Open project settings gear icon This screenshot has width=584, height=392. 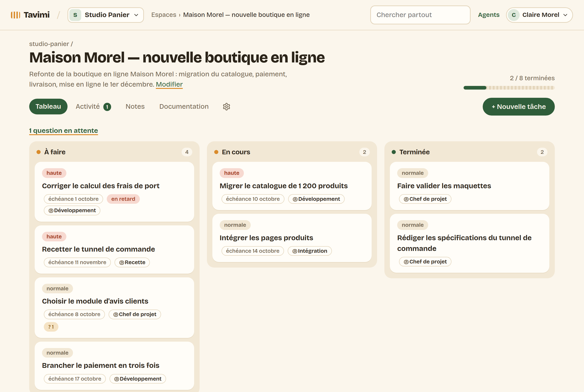(x=227, y=107)
